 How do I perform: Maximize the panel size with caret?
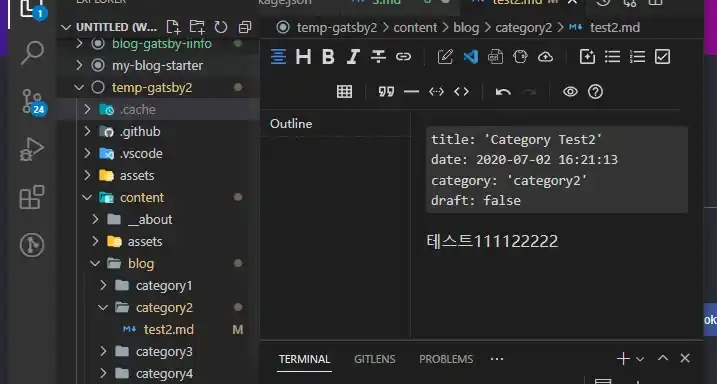point(663,358)
